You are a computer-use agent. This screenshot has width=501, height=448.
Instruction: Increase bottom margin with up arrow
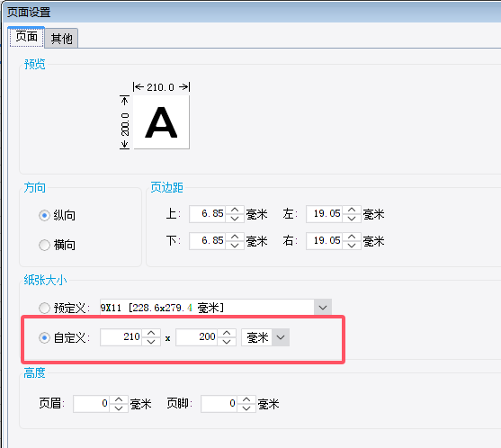(x=235, y=237)
